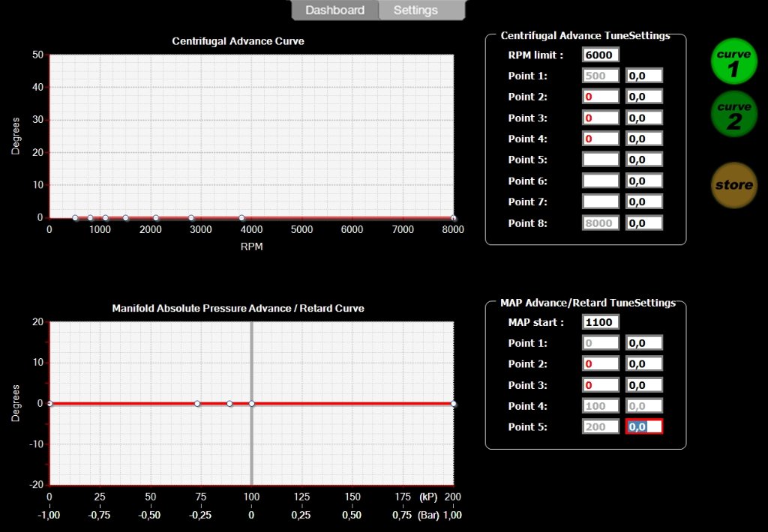Focus Centrifugal Point 8 degrees field

644,223
